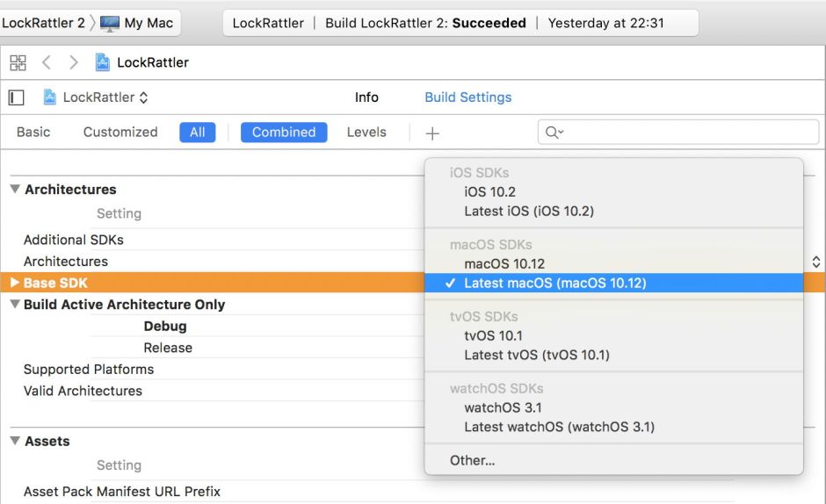
Task: Choose tvOS 10.1 SDK
Action: tap(613, 335)
